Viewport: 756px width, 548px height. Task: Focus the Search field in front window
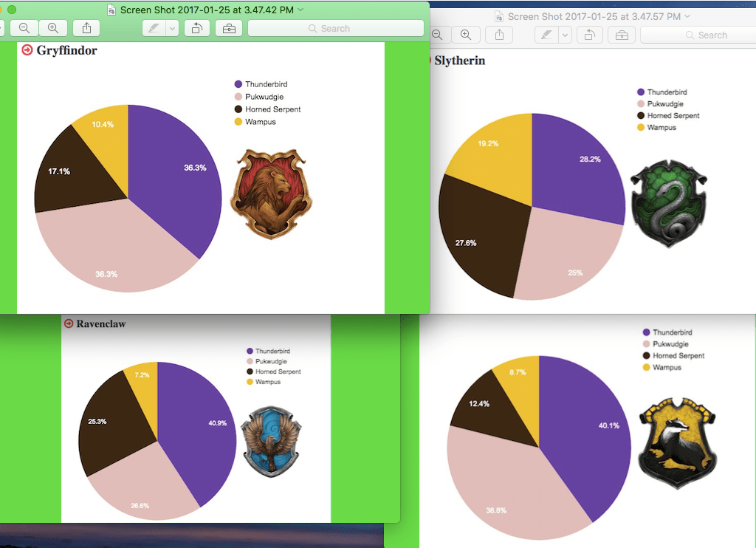336,29
